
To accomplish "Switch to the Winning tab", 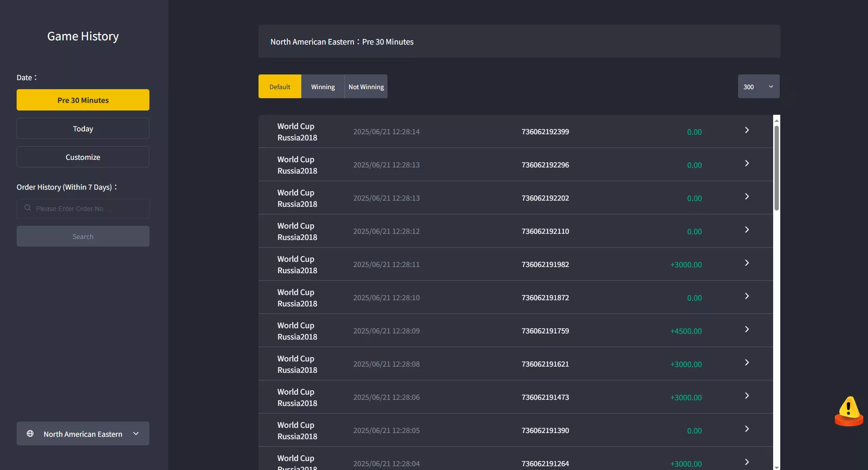I will coord(323,86).
